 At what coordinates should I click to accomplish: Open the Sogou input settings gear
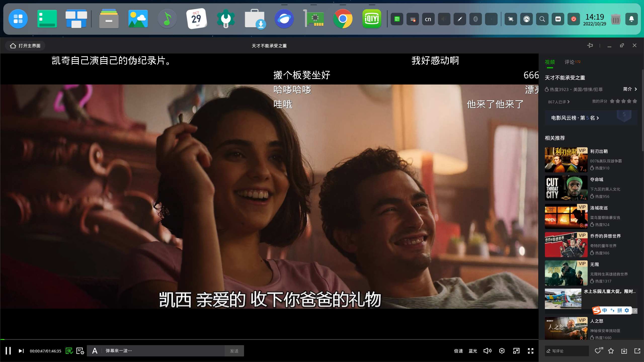(627, 310)
